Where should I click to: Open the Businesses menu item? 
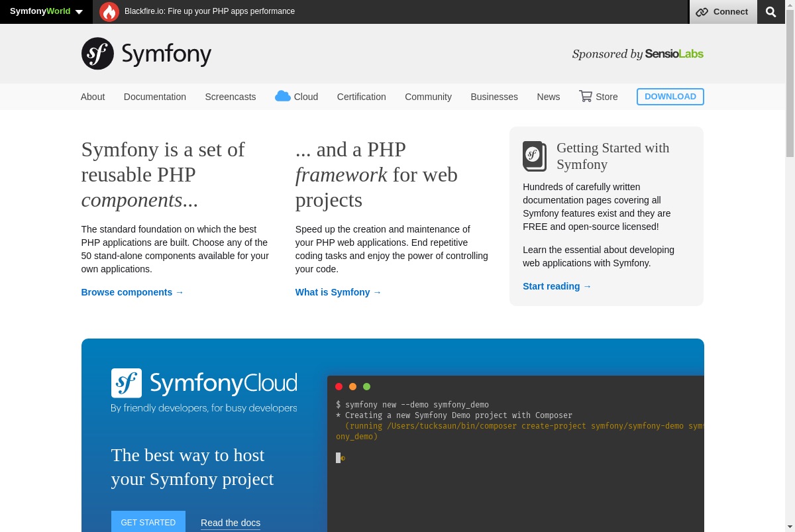[494, 97]
